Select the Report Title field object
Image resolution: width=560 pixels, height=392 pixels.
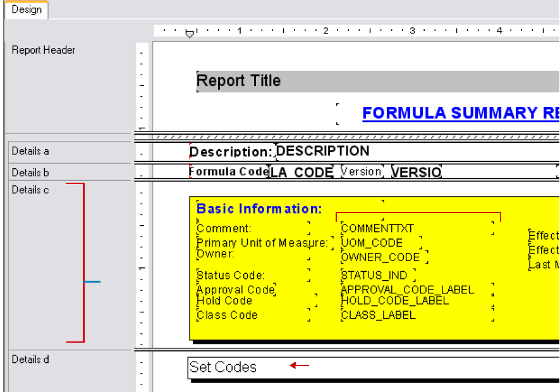pos(378,81)
